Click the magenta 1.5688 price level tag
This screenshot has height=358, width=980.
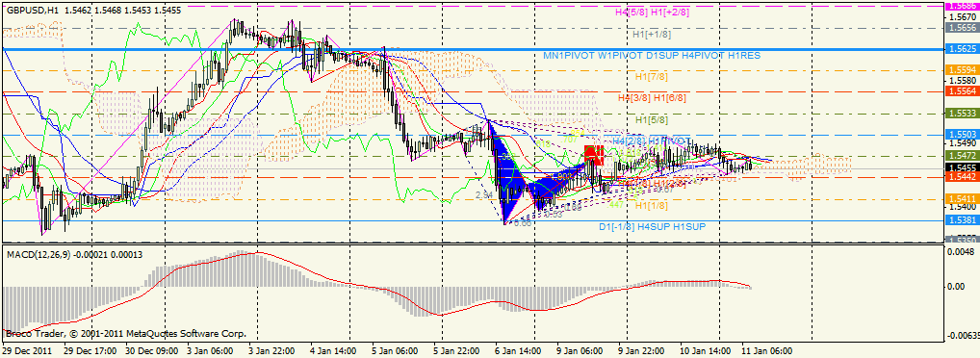[962, 5]
